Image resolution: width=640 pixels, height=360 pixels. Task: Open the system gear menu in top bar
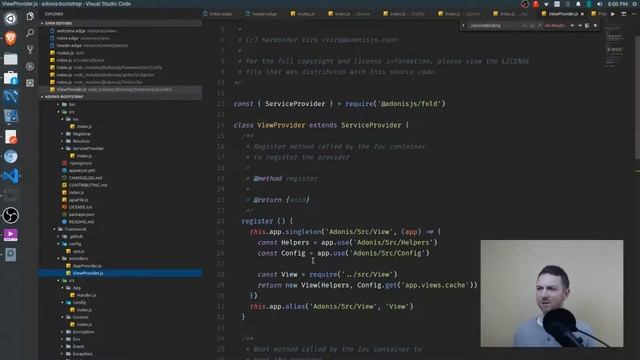click(x=636, y=4)
